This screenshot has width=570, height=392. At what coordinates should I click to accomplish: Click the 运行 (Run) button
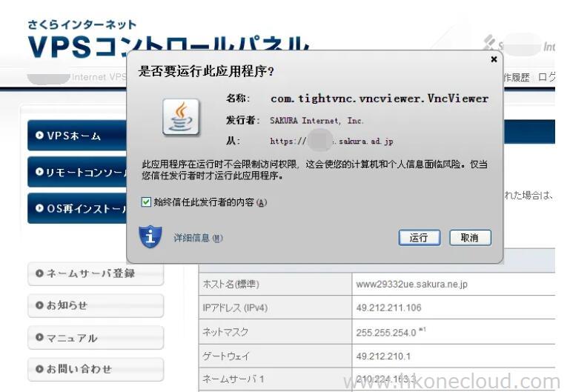pos(419,238)
